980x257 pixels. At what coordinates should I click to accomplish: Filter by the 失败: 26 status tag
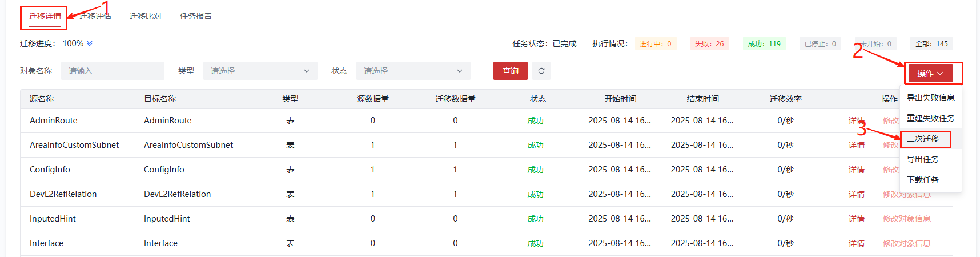pyautogui.click(x=709, y=43)
